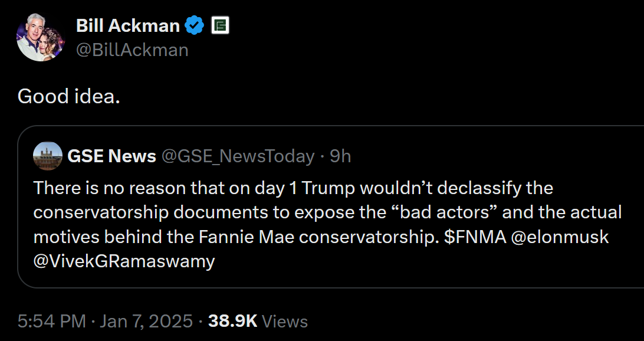The height and width of the screenshot is (341, 644).
Task: Click the @BillAckman handle
Action: point(132,50)
